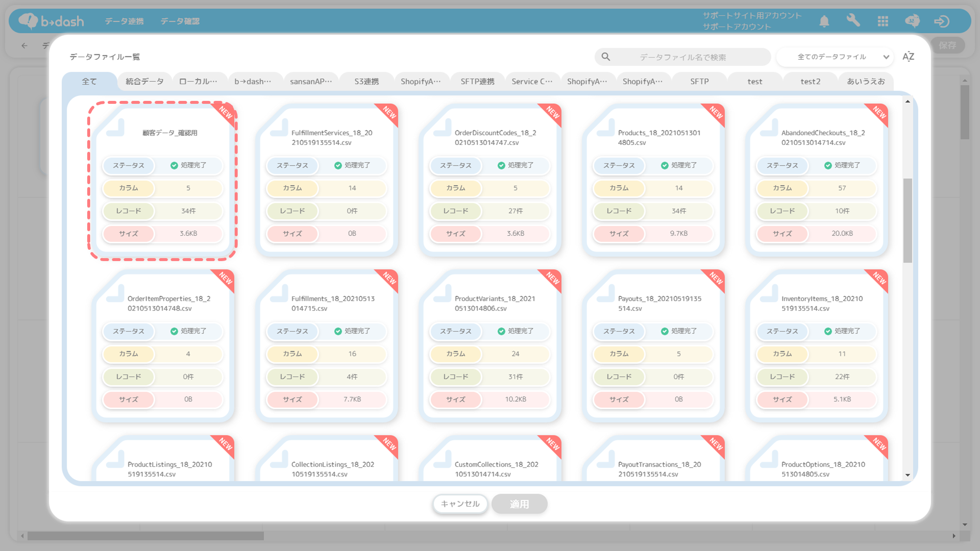Switch to the SFTP tab
This screenshot has width=980, height=551.
(x=699, y=81)
